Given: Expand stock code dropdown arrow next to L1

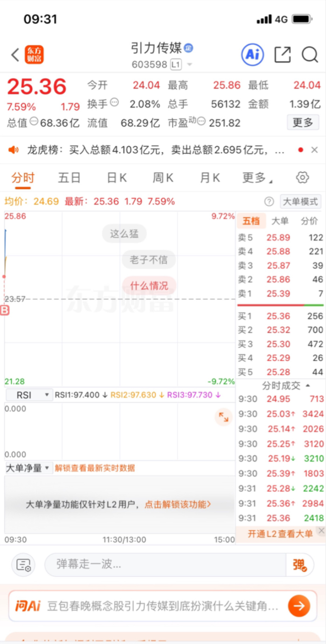Looking at the screenshot, I should (189, 65).
